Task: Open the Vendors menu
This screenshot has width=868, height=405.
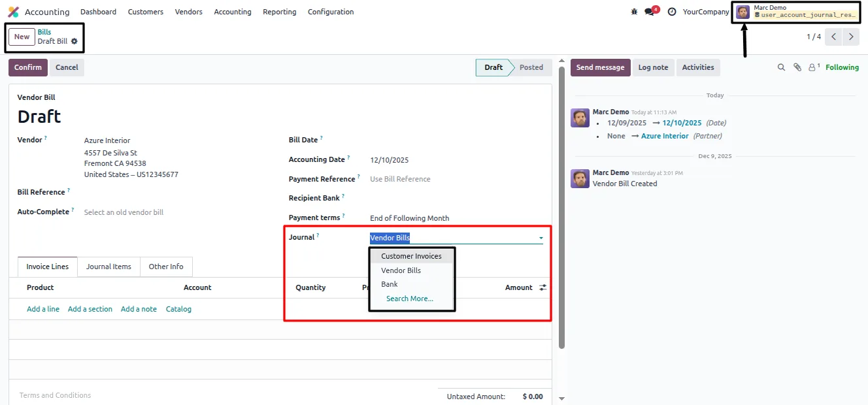Action: 189,12
